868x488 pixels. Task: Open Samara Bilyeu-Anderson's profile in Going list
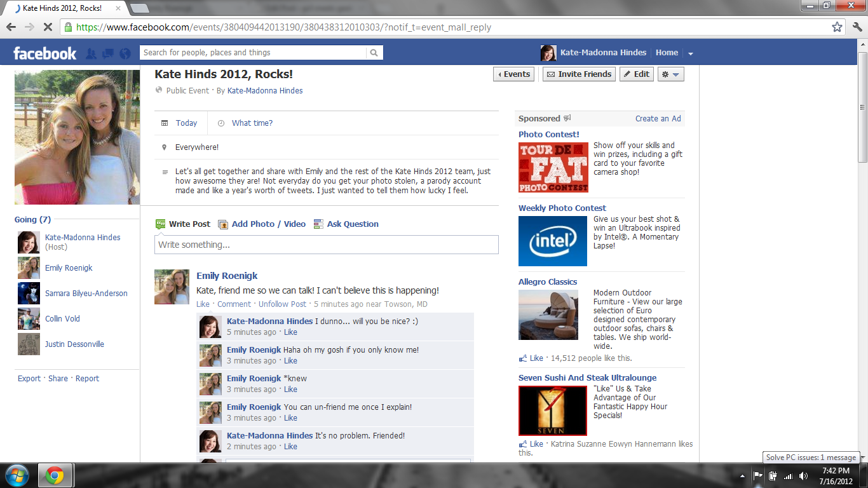(x=86, y=294)
